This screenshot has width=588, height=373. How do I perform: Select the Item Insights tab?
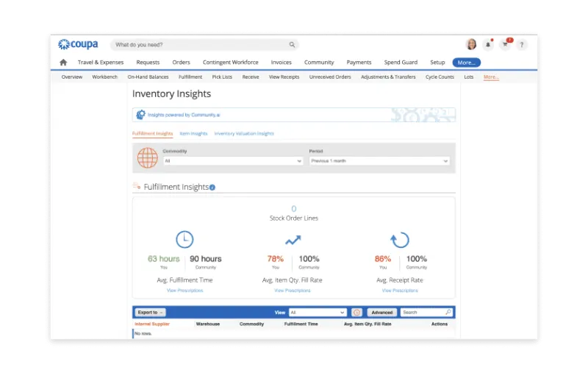tap(193, 134)
